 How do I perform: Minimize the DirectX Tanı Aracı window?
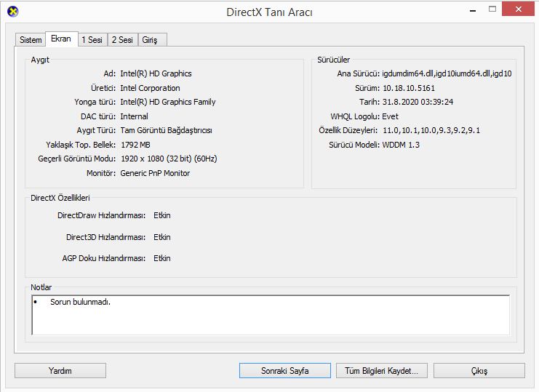[x=473, y=9]
